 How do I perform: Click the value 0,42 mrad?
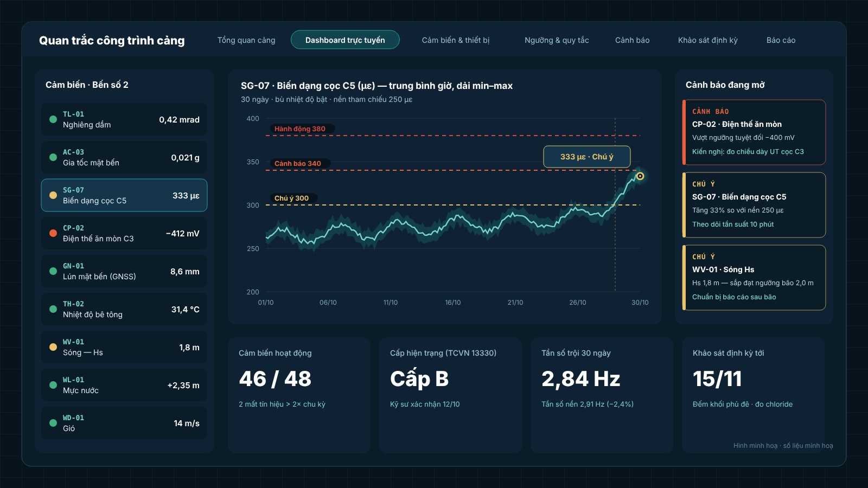179,120
